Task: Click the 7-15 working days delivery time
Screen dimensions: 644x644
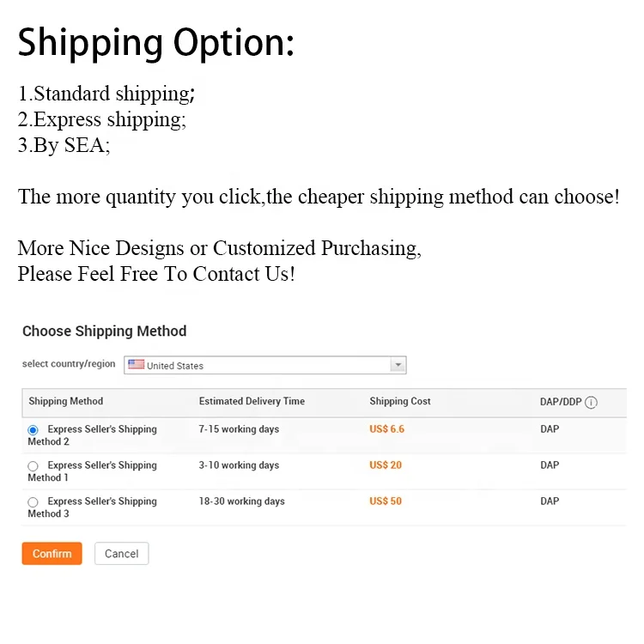Action: 239,429
